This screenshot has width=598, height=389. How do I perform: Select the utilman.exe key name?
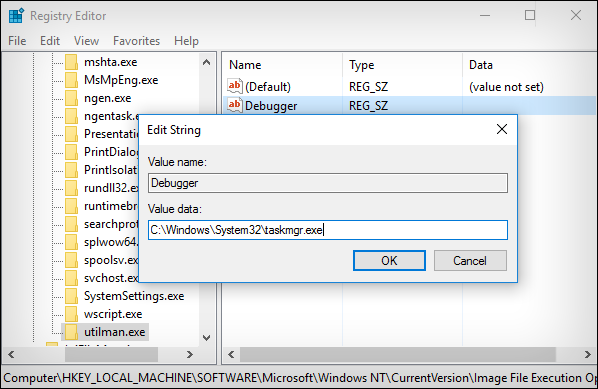click(x=114, y=332)
